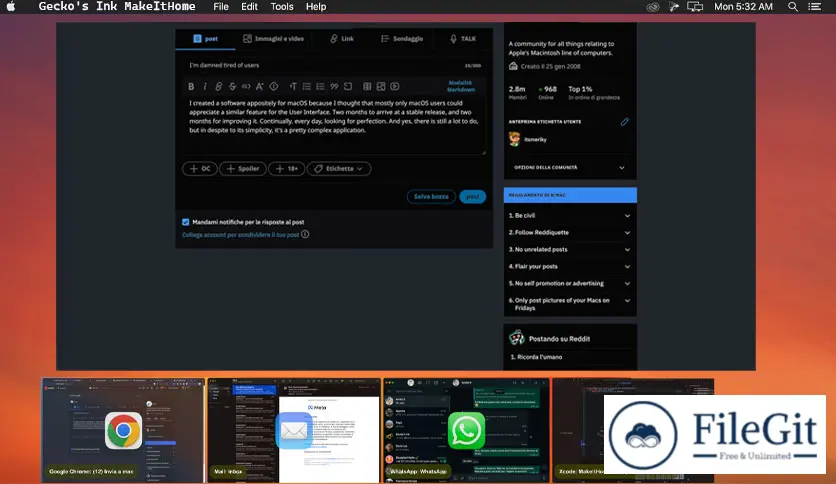Uncheck Mandami notifiche per le risposte
This screenshot has width=836, height=484.
coord(186,222)
